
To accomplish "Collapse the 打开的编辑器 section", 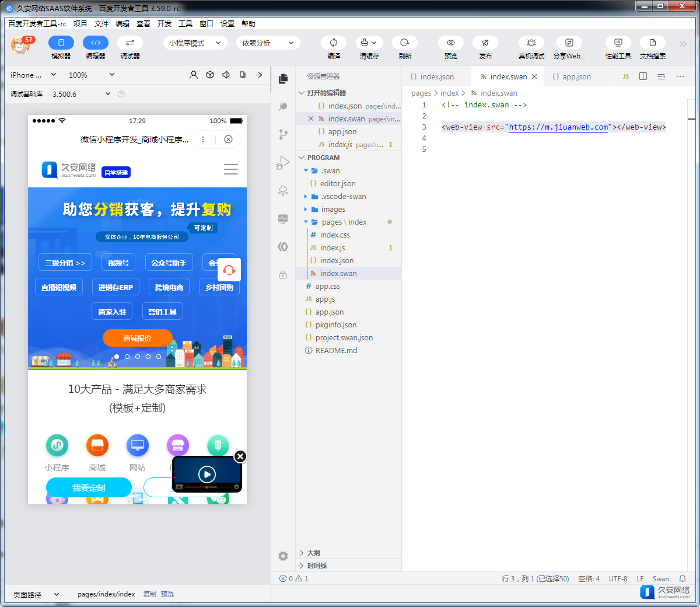I will pyautogui.click(x=348, y=93).
